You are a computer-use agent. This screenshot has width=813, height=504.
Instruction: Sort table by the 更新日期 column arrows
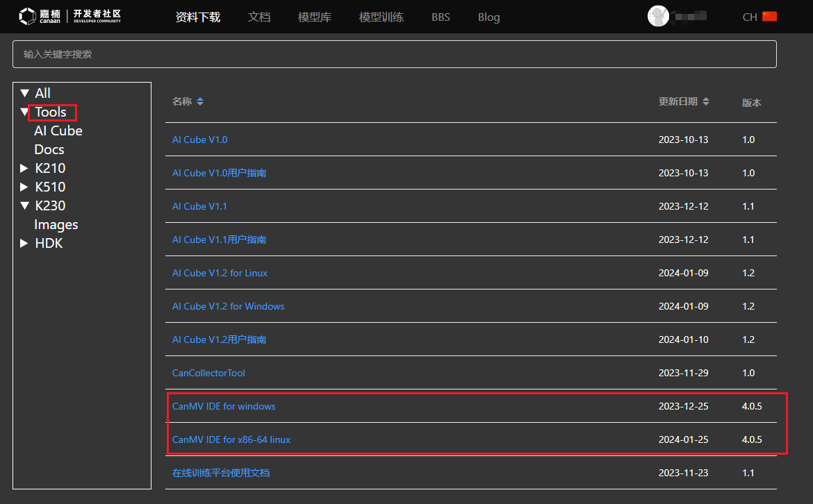(x=706, y=101)
